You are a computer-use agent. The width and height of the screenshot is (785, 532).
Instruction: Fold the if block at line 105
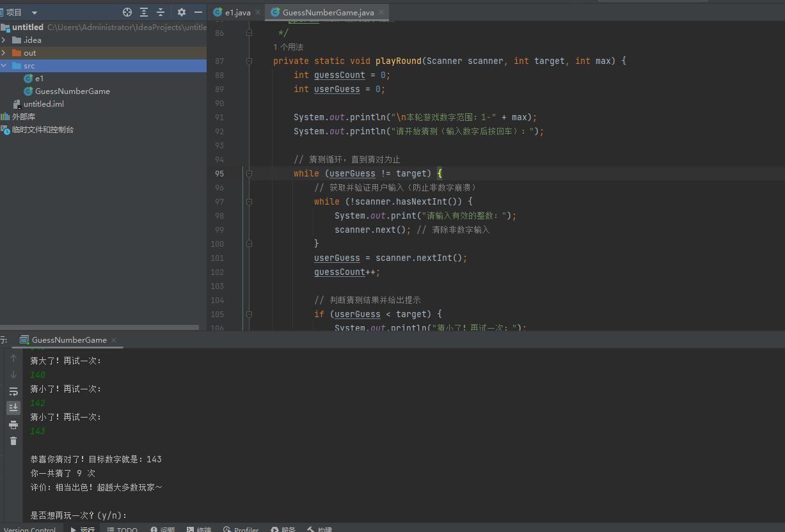pyautogui.click(x=250, y=314)
